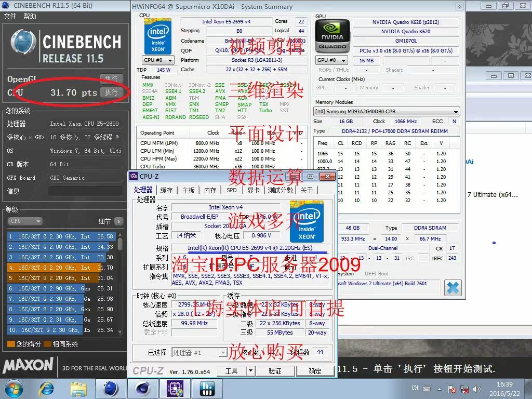
Task: Maximize the CPU-Z window
Action: [x=311, y=176]
